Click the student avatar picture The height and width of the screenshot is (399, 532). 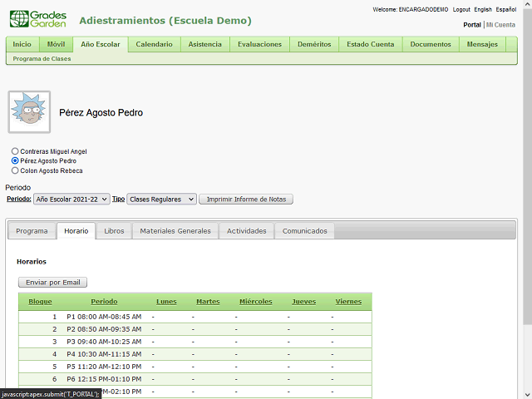click(x=29, y=112)
